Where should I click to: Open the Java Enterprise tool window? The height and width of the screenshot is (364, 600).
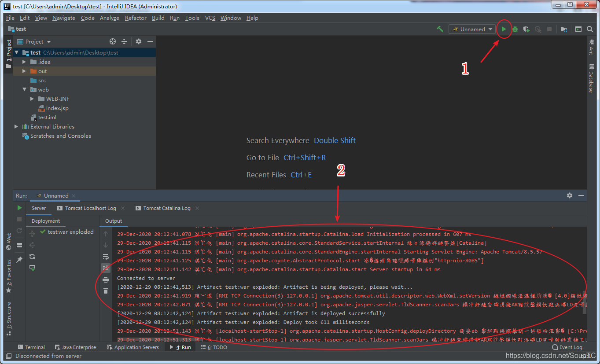click(x=75, y=347)
